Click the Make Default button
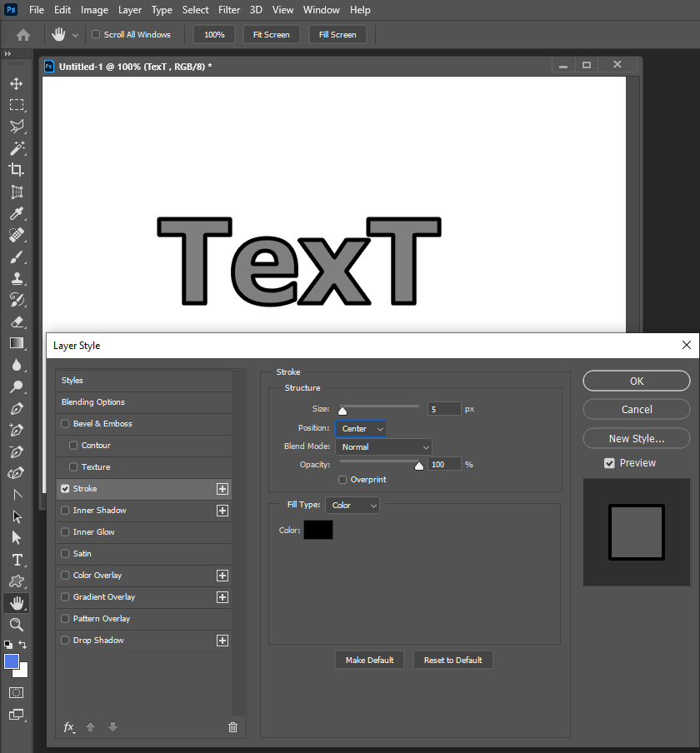This screenshot has width=700, height=753. pyautogui.click(x=369, y=659)
